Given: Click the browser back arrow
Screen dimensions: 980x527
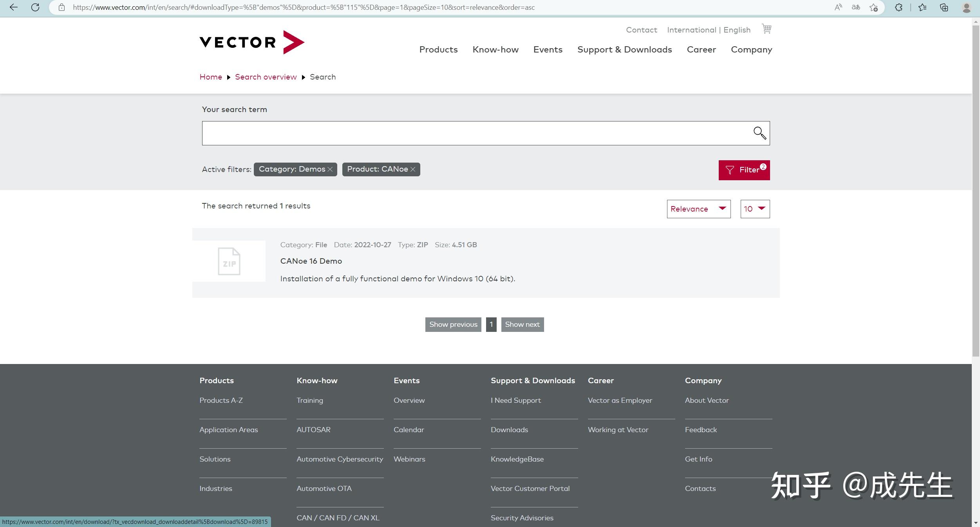Looking at the screenshot, I should [13, 7].
